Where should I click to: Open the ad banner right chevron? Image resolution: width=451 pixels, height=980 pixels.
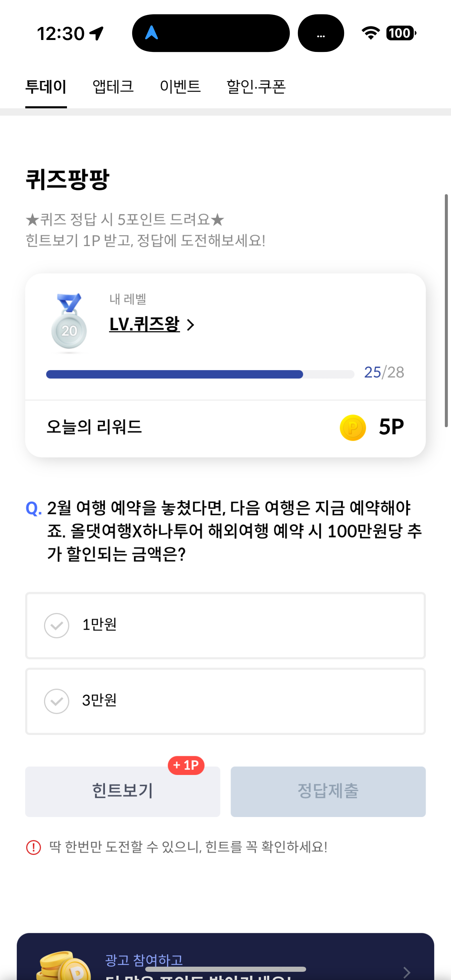pyautogui.click(x=407, y=972)
